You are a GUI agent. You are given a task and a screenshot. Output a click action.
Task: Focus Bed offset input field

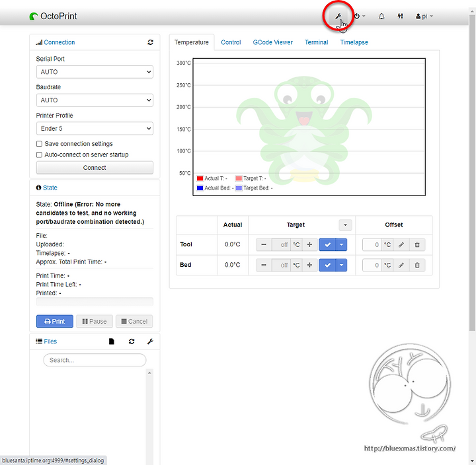point(372,265)
